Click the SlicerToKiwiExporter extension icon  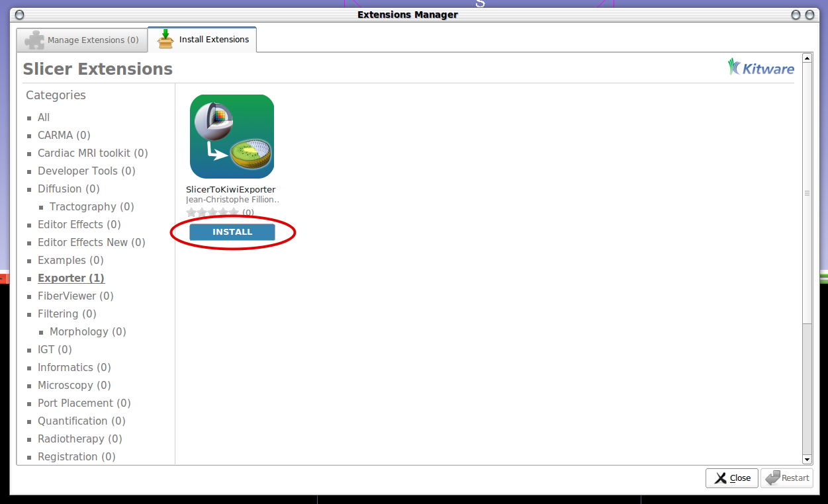point(232,136)
